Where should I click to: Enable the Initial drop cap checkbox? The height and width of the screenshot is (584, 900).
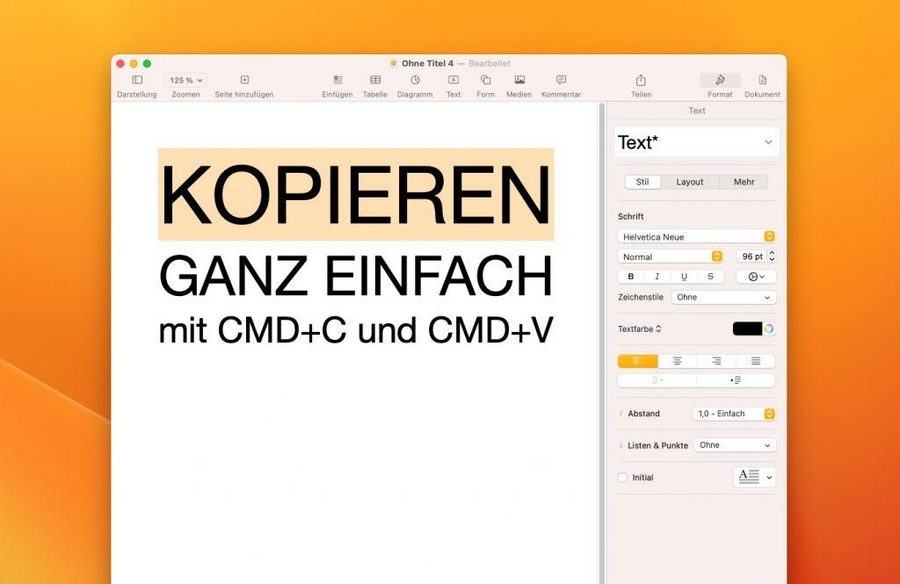click(623, 478)
